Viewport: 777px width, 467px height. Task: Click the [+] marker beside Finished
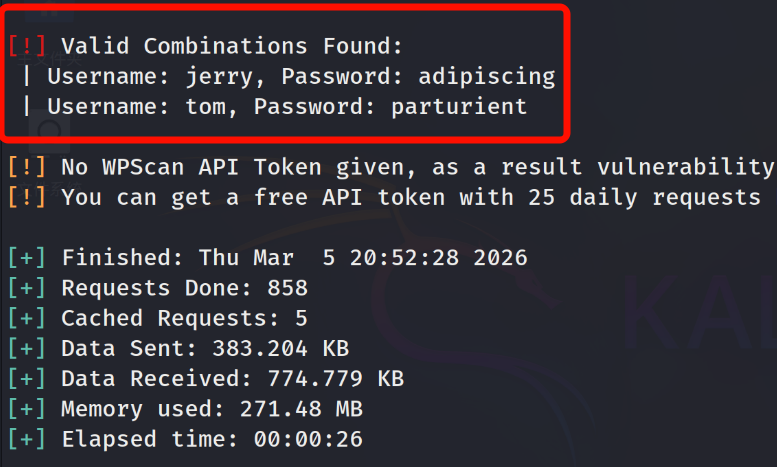[x=26, y=258]
